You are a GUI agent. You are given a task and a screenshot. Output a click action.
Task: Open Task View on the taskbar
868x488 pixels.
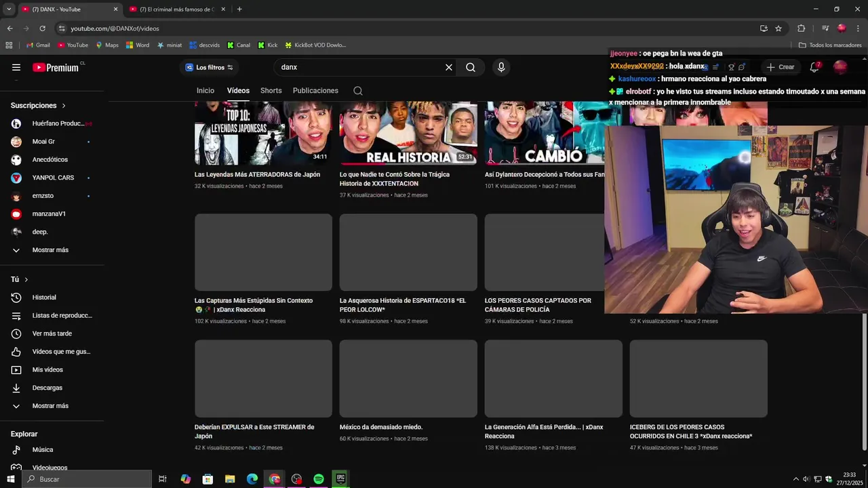[163, 479]
